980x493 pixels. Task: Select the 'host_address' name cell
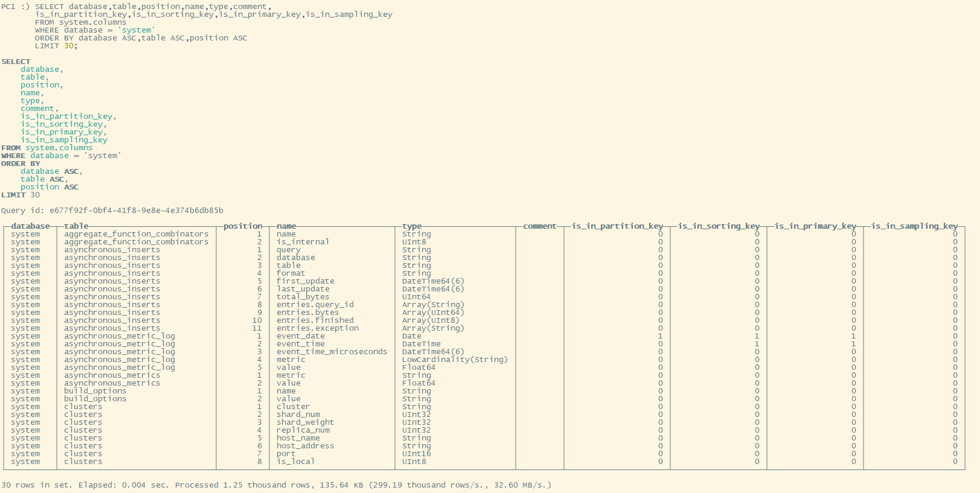pos(306,446)
